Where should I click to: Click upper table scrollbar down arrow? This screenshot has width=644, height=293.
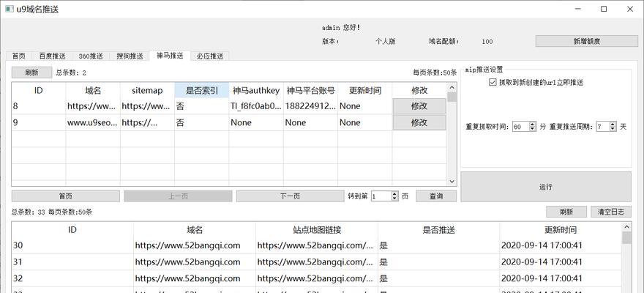(452, 181)
